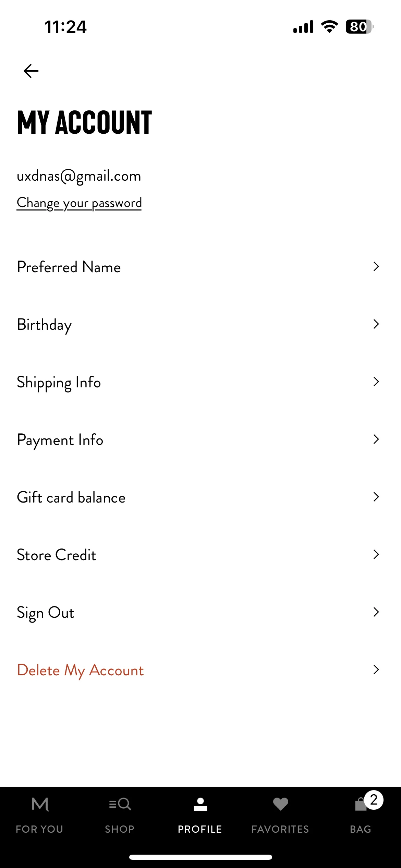Image resolution: width=401 pixels, height=868 pixels.
Task: Open Store Credit row
Action: (200, 555)
